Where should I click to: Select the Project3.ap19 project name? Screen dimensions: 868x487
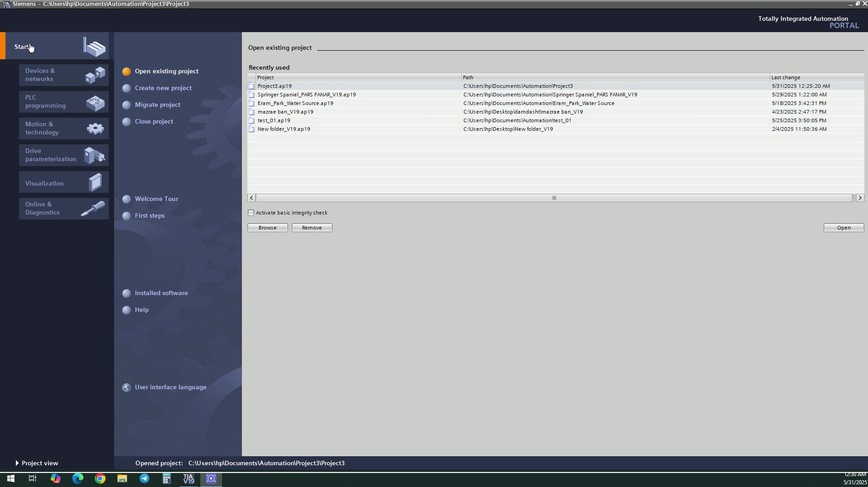(x=275, y=86)
